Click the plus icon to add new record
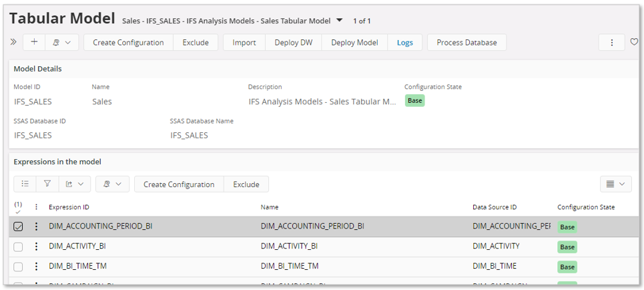The image size is (644, 290). (34, 42)
